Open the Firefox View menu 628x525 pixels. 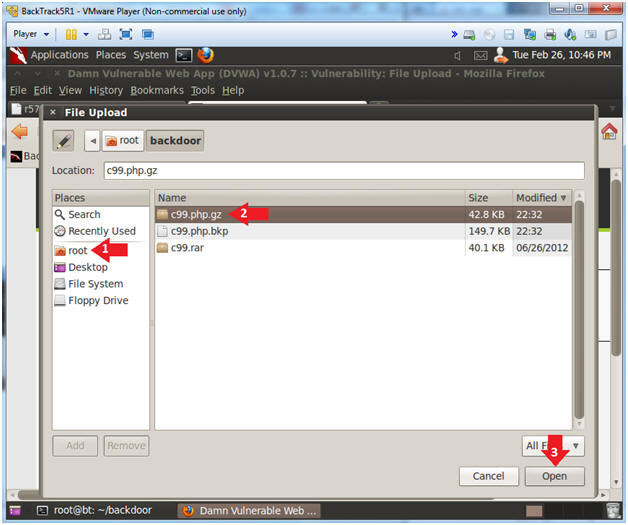tap(70, 91)
